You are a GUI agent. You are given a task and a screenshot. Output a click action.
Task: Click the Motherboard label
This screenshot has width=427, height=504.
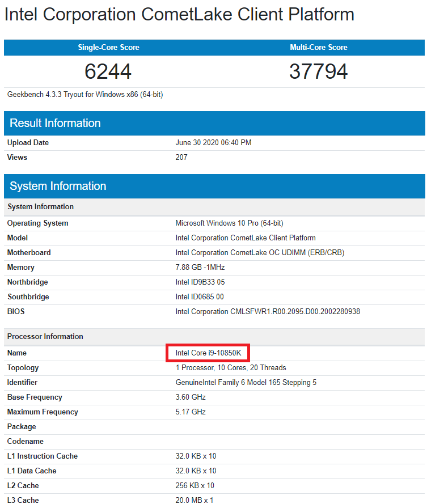point(29,253)
